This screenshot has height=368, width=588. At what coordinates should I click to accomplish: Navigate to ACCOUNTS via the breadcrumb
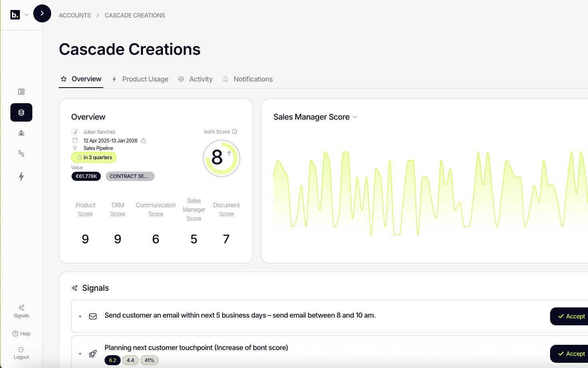pos(75,15)
